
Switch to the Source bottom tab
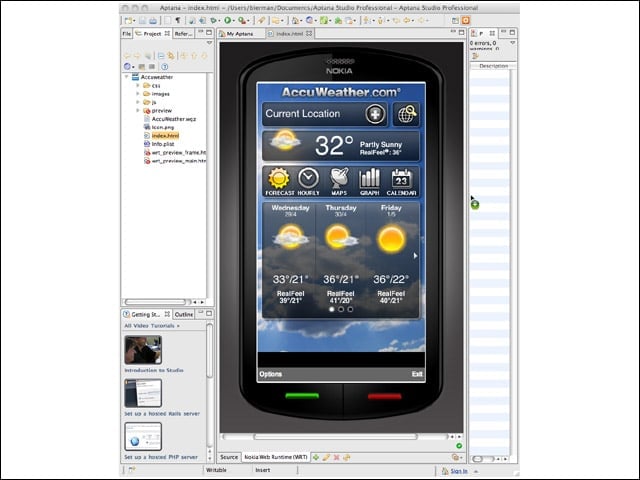[229, 457]
